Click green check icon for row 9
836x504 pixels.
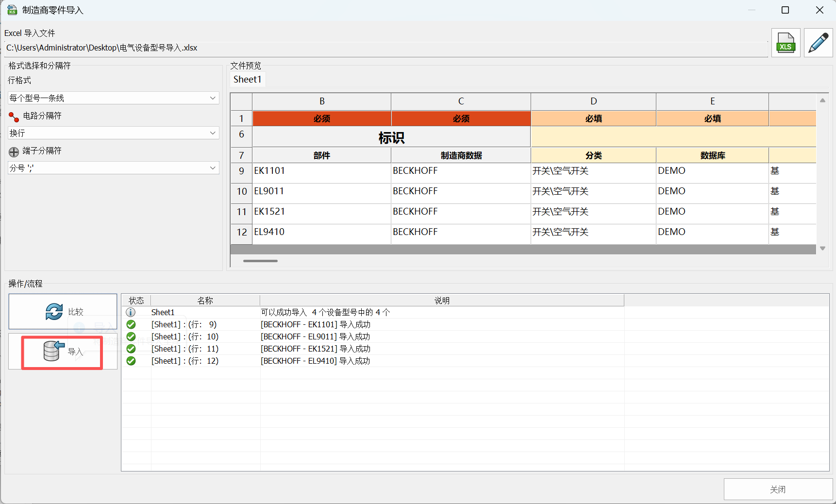coord(131,324)
